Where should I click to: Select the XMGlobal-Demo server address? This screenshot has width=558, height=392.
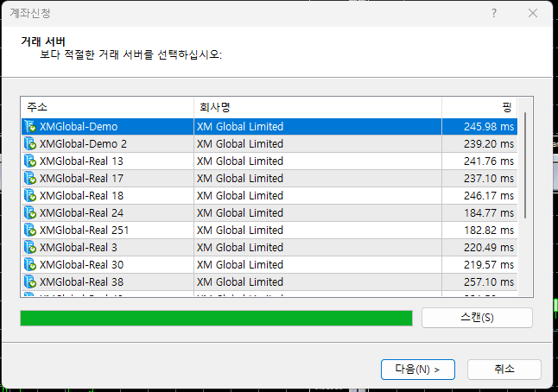click(x=79, y=127)
